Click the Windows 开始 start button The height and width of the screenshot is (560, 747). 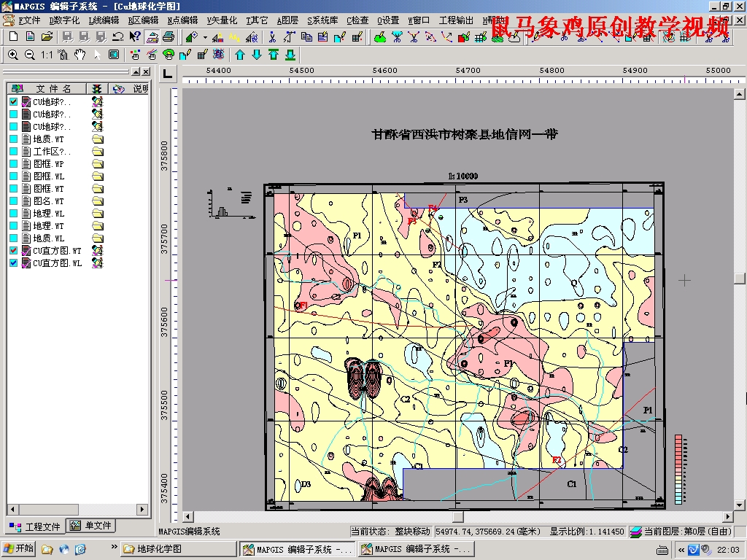[19, 549]
